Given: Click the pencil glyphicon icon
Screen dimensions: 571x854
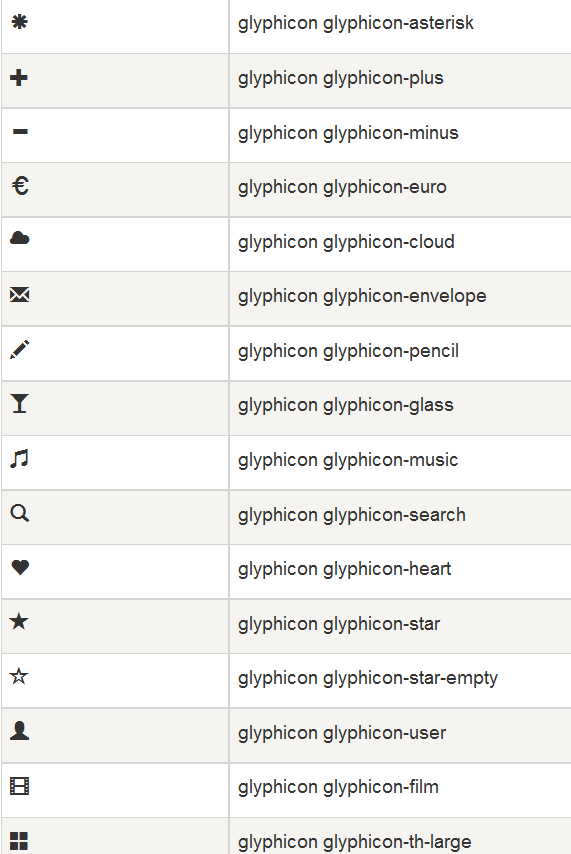Looking at the screenshot, I should pyautogui.click(x=20, y=350).
